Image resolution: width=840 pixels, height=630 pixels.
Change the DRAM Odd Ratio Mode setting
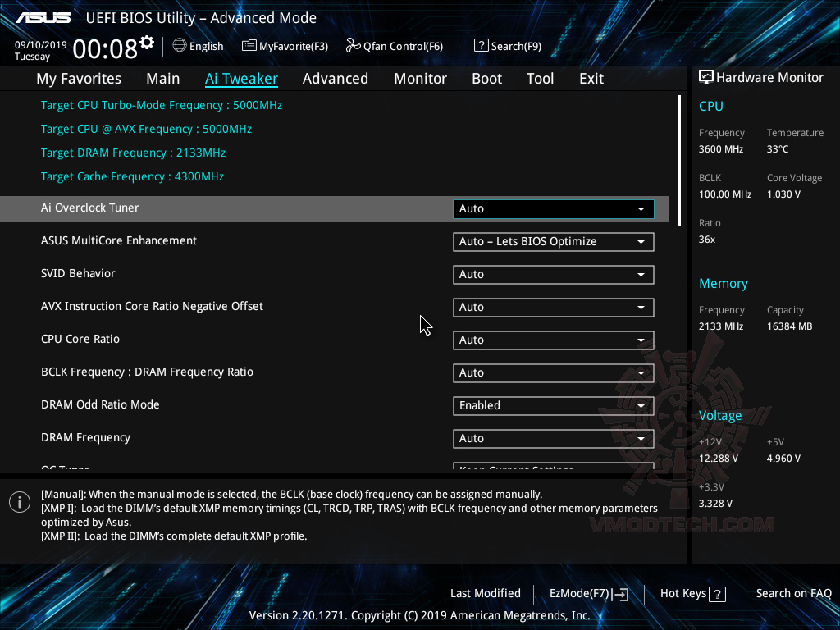click(x=553, y=405)
